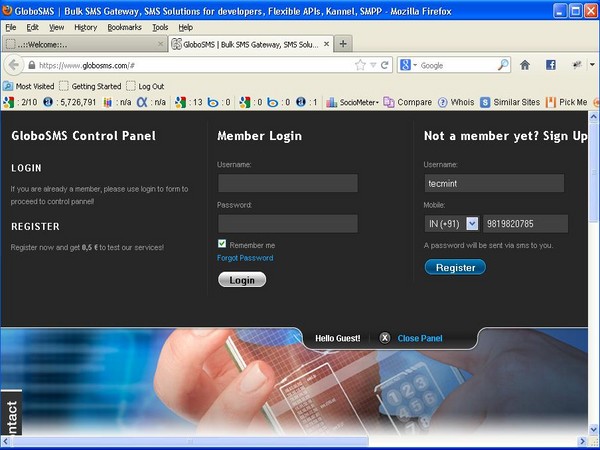Open the File menu
Screen dimensions: 600x450
pyautogui.click(x=11, y=27)
